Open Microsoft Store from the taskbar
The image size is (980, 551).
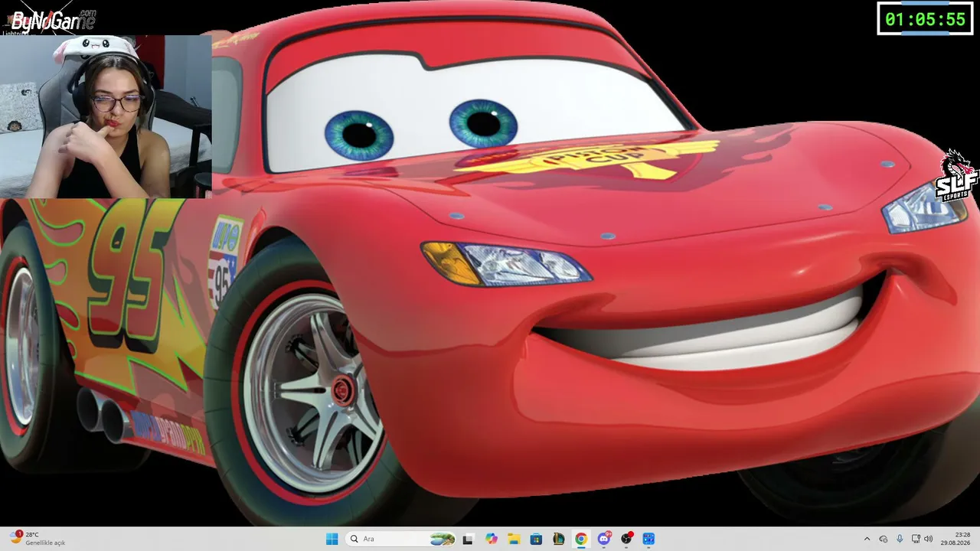tap(536, 539)
